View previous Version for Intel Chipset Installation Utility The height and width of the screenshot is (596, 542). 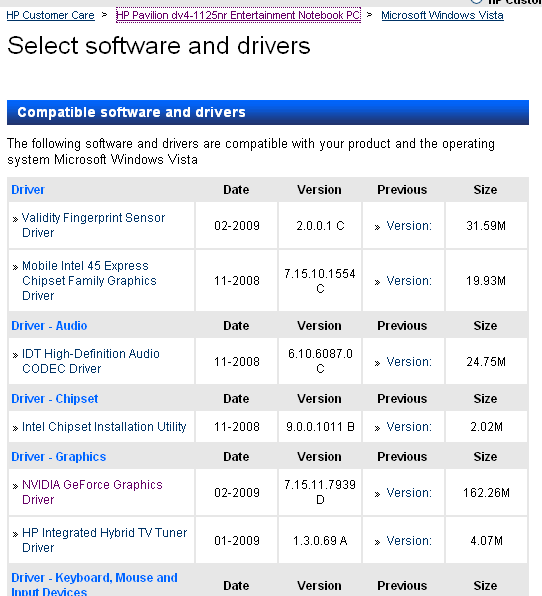(409, 427)
